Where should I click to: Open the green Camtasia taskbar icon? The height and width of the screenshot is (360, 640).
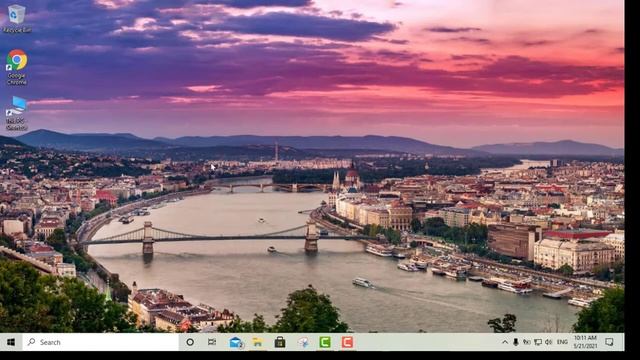pyautogui.click(x=325, y=342)
